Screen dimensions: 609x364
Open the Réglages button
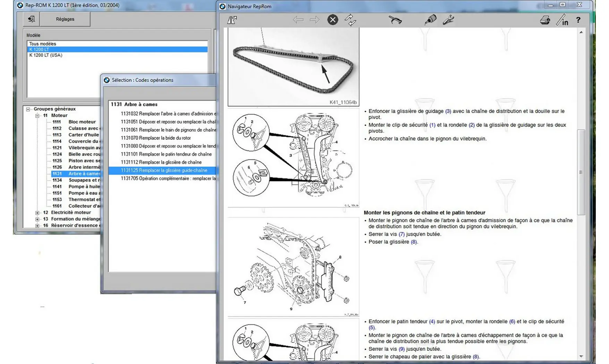(65, 19)
